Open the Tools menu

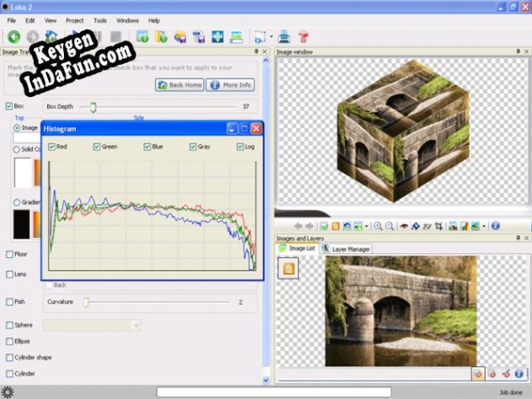click(100, 21)
